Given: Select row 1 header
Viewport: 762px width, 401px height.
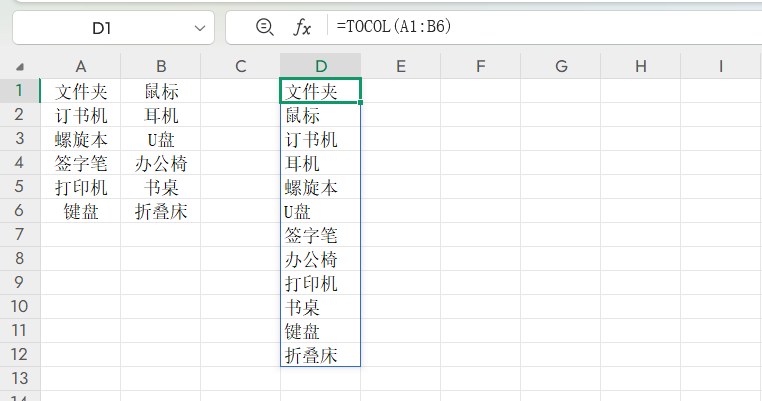Looking at the screenshot, I should click(19, 90).
